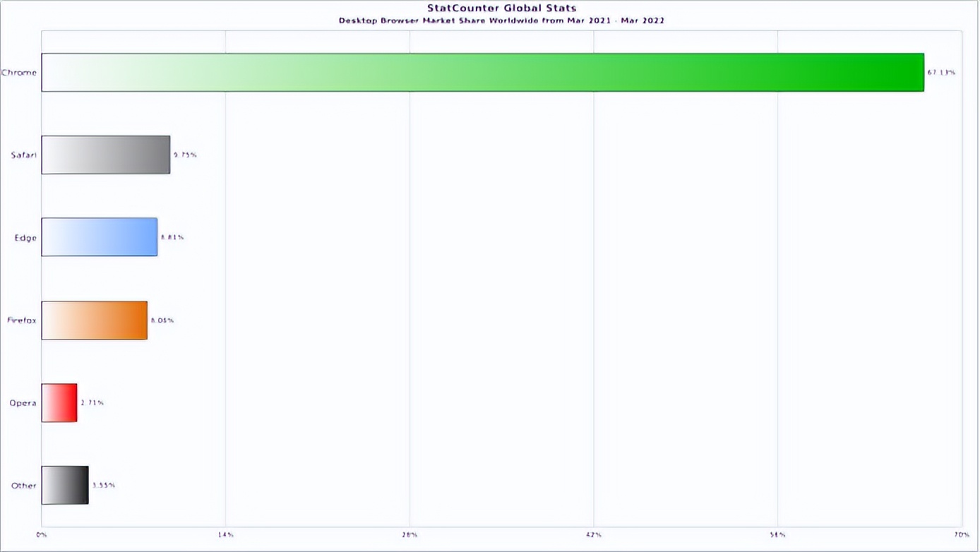Click the 67.13% value beside Chrome bar
980x552 pixels.
click(x=941, y=73)
